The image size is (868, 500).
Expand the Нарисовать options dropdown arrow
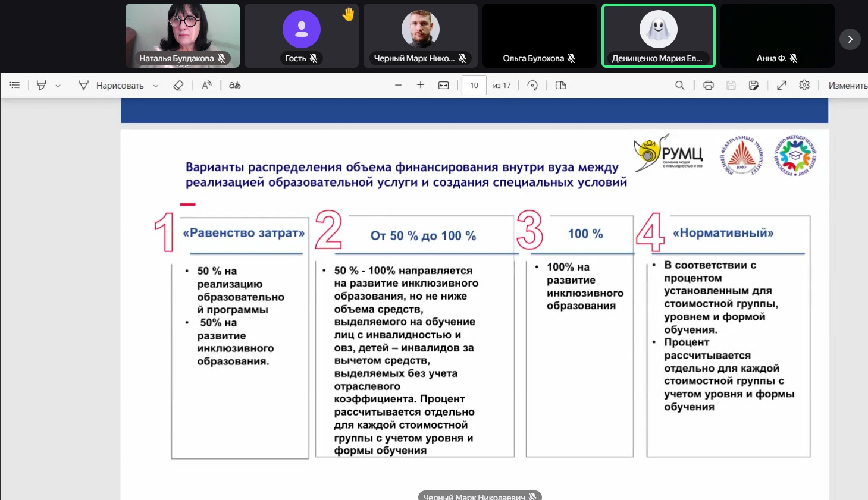tap(156, 86)
